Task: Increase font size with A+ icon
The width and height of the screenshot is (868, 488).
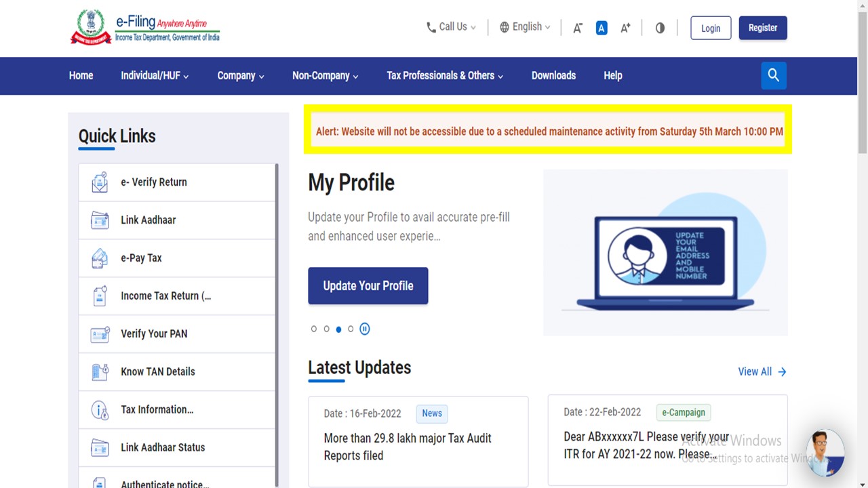Action: pyautogui.click(x=625, y=28)
